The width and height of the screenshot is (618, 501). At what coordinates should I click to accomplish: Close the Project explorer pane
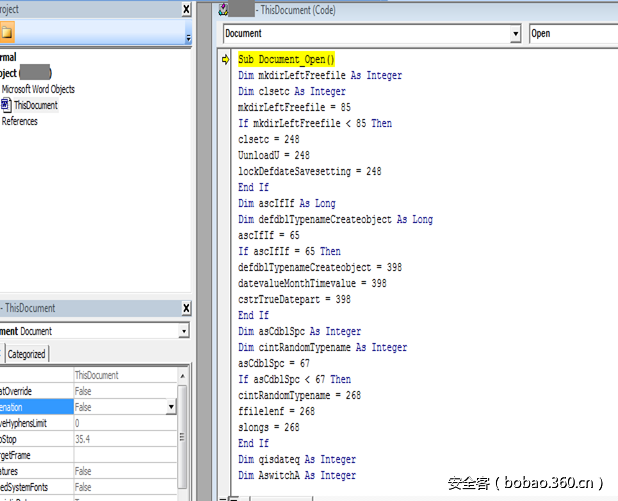(186, 9)
